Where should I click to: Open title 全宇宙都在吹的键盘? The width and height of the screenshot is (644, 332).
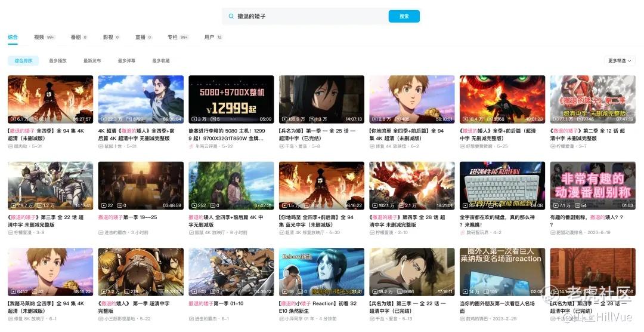[497, 221]
